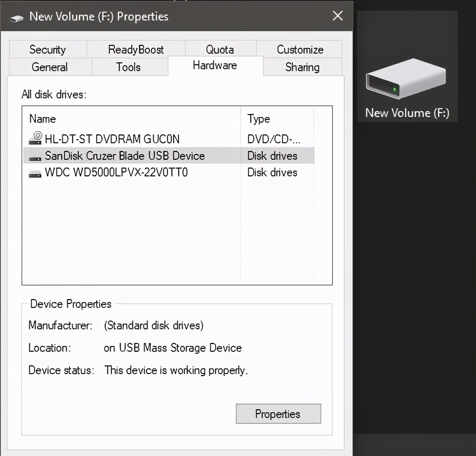Click the Type column header
Viewport: 476px width, 456px height.
258,118
